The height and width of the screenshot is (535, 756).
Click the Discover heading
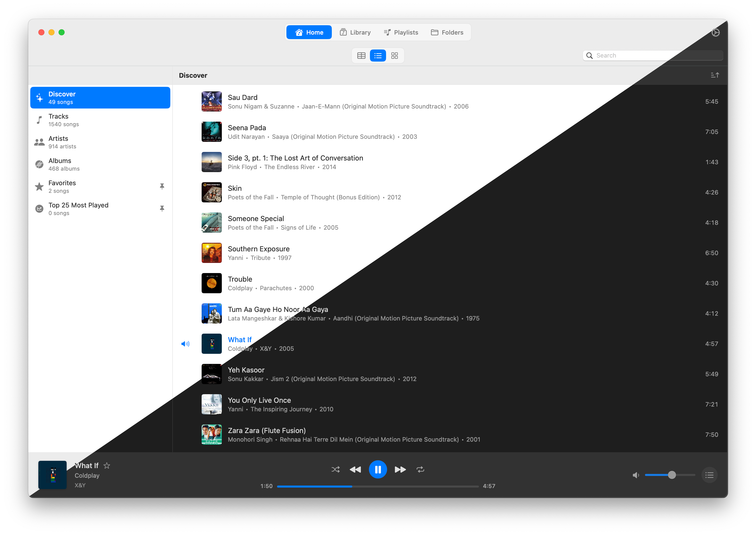pos(193,75)
